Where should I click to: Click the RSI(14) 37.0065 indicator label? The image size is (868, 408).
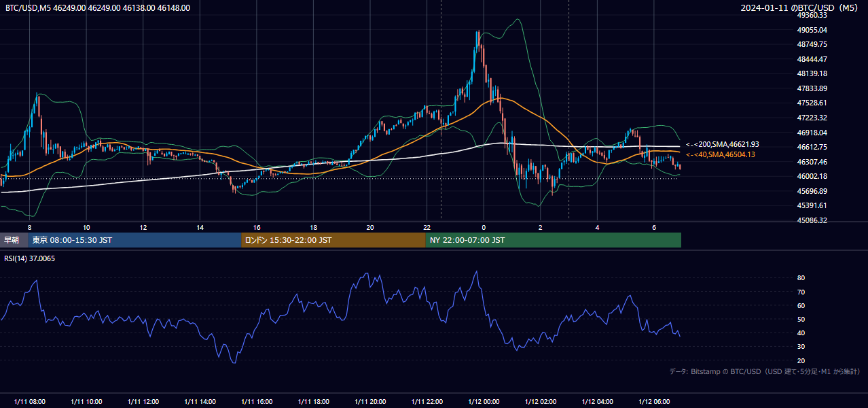pyautogui.click(x=30, y=258)
